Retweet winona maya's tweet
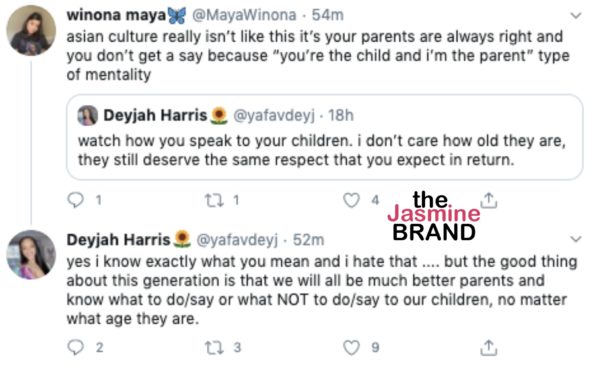The height and width of the screenshot is (368, 595). 214,200
